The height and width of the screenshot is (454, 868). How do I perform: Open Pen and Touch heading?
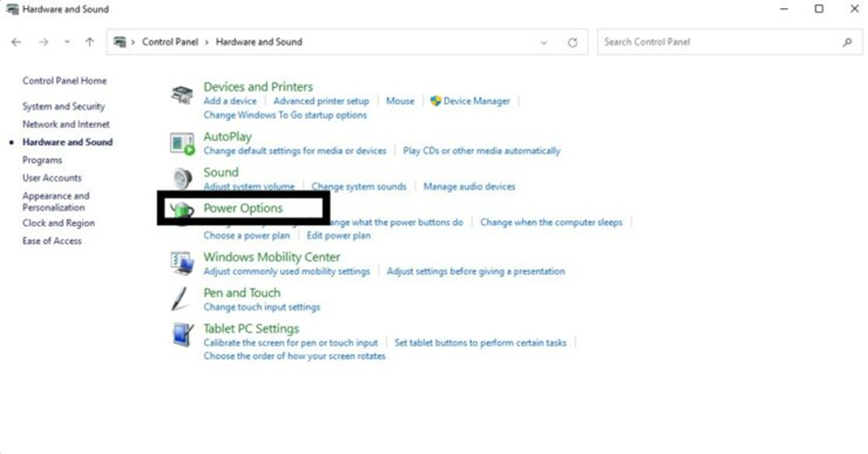[x=242, y=293]
